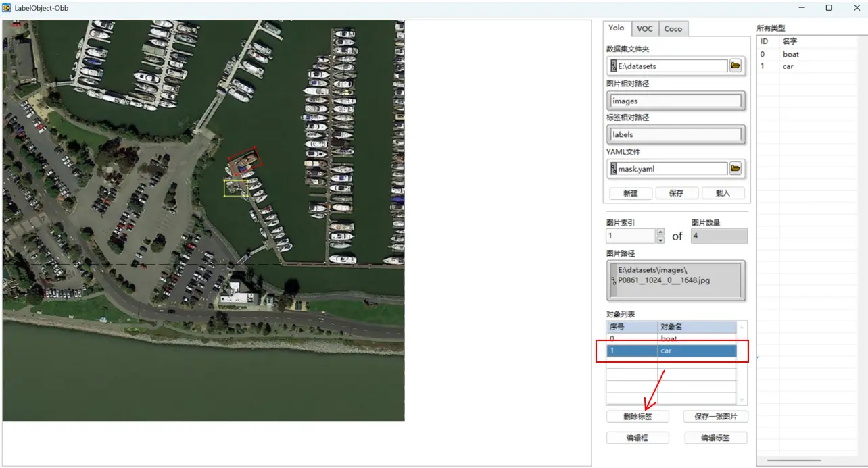Select the Yolo tab
This screenshot has height=468, width=868.
[617, 28]
